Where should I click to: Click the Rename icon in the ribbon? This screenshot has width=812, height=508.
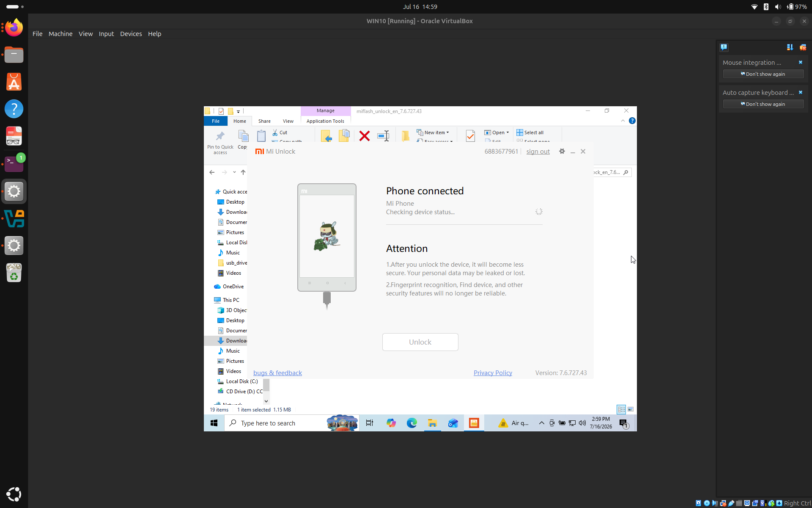click(383, 136)
